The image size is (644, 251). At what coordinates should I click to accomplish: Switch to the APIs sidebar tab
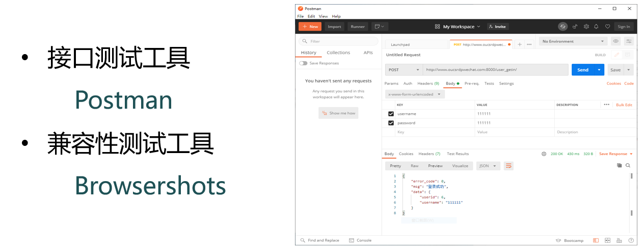(368, 53)
